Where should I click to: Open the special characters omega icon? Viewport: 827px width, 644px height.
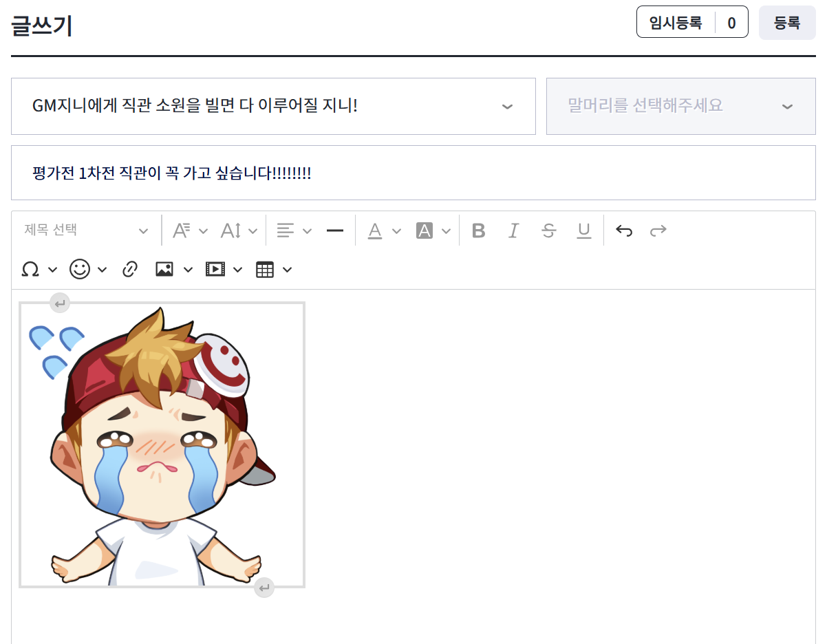tap(30, 270)
